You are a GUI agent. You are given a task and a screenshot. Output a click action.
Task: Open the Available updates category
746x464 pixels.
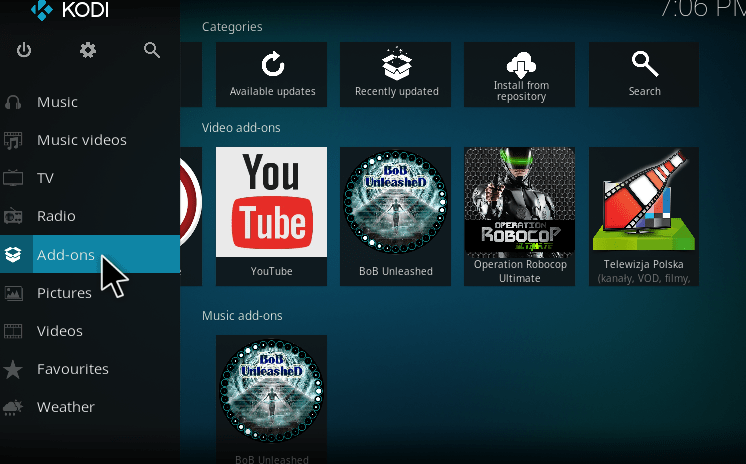[x=272, y=74]
